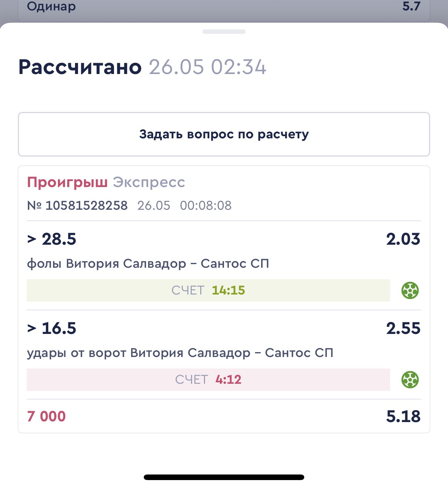Tap the 2.55 odds value
The image size is (448, 489).
pyautogui.click(x=403, y=328)
